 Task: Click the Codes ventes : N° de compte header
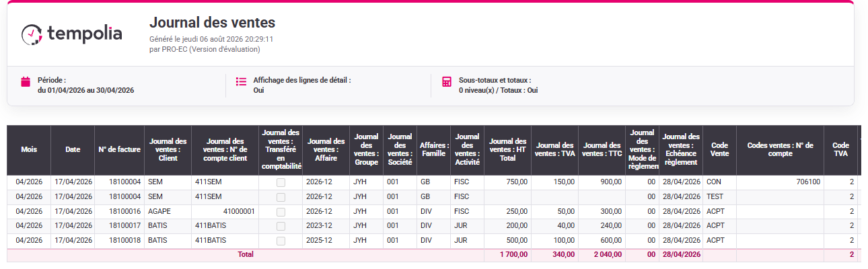click(x=780, y=150)
